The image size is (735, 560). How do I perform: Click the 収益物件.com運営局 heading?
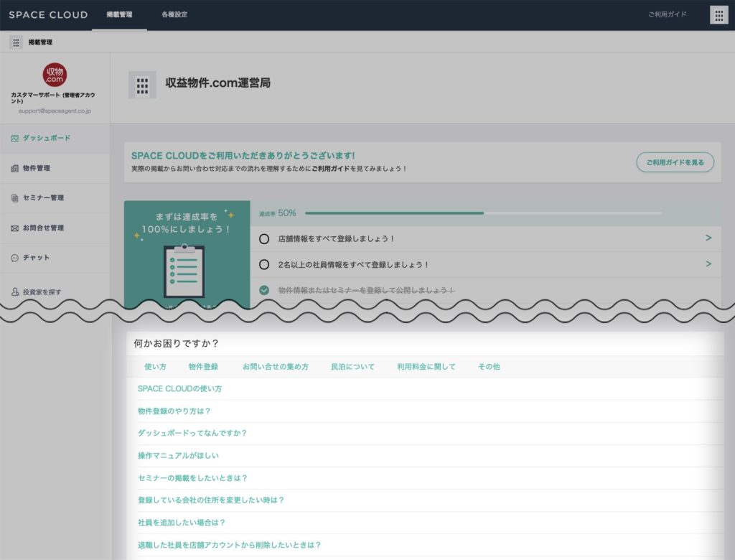(x=218, y=83)
